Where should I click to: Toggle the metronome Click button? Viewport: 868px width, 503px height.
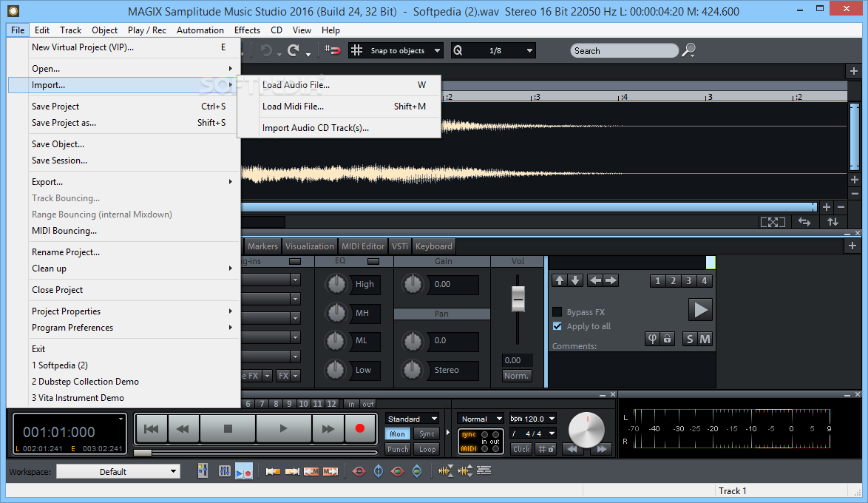(521, 449)
